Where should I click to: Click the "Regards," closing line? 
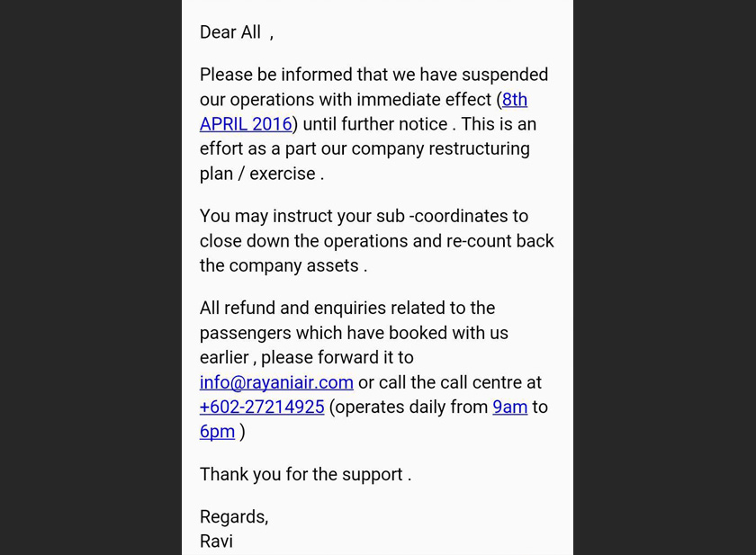pyautogui.click(x=234, y=516)
